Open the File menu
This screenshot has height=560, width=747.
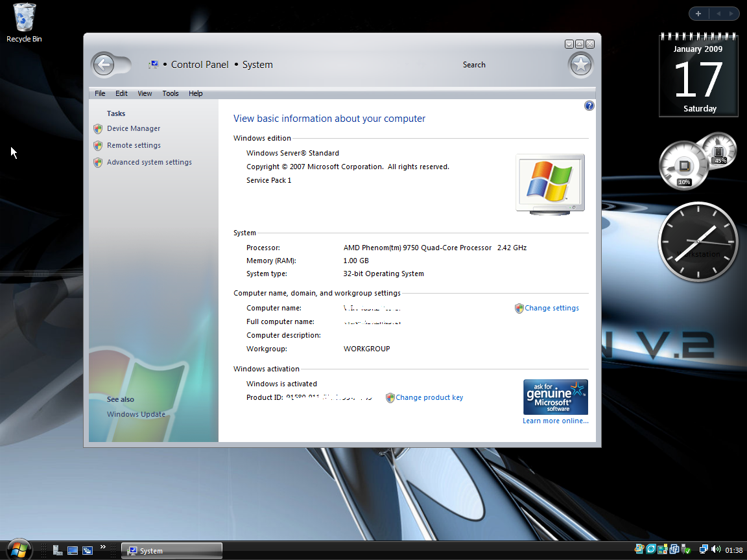click(x=100, y=93)
